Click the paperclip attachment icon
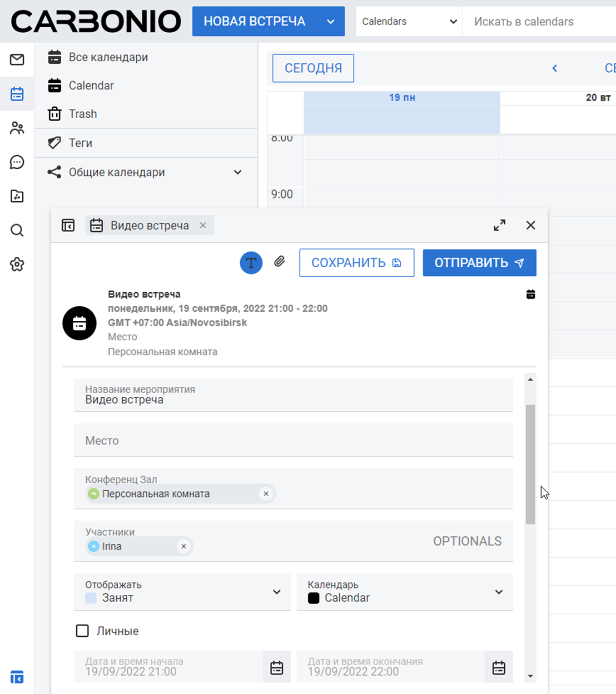 pos(279,262)
